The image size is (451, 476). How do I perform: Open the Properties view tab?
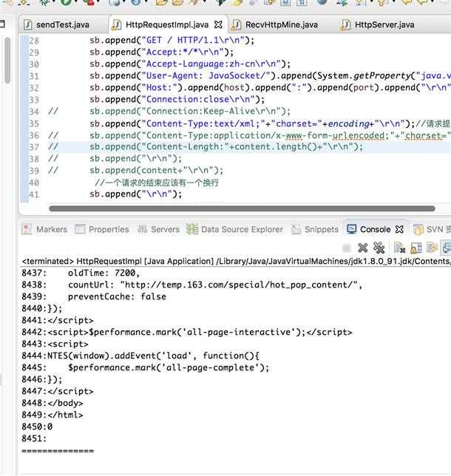[102, 229]
